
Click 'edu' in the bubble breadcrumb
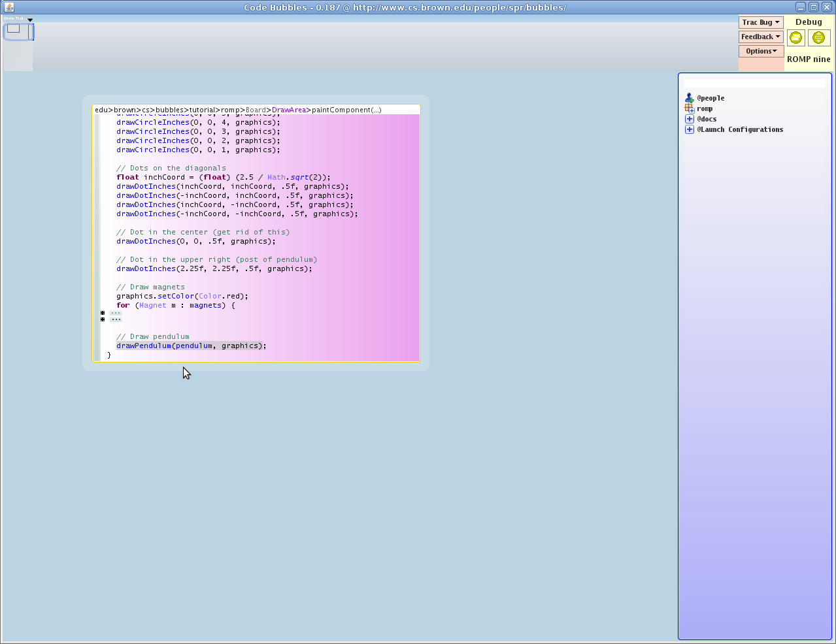(101, 110)
